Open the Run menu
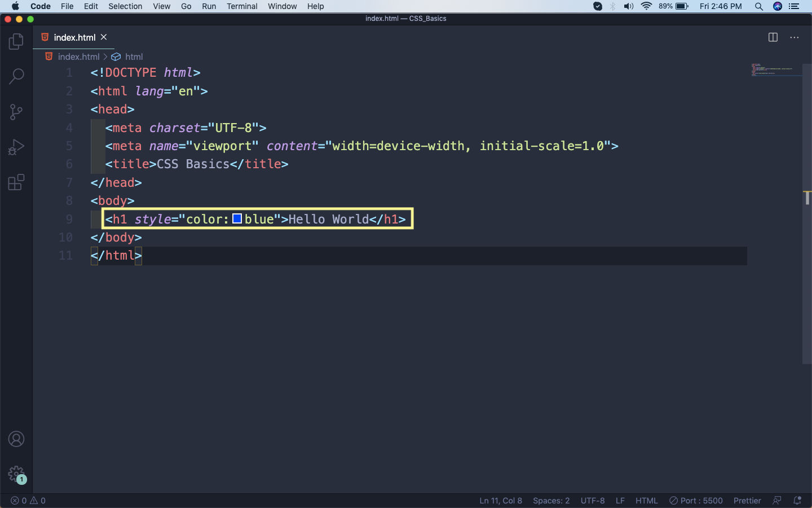Image resolution: width=812 pixels, height=508 pixels. coord(209,6)
